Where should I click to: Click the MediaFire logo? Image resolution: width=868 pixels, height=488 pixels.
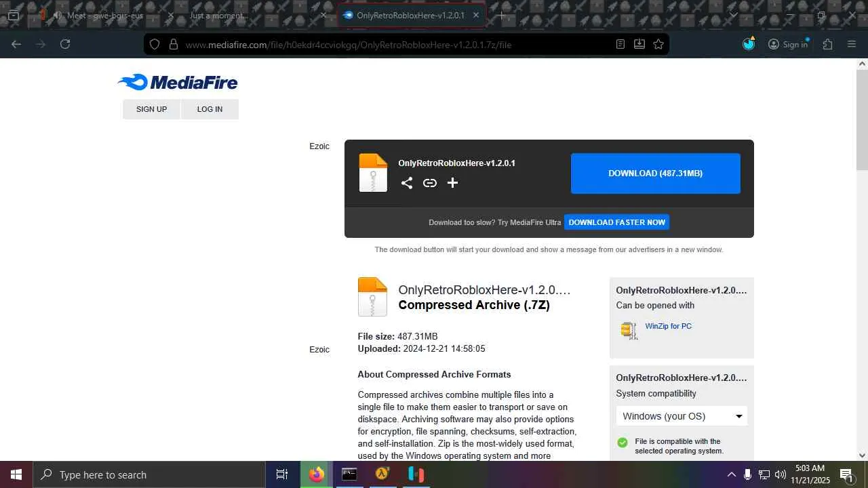tap(178, 82)
